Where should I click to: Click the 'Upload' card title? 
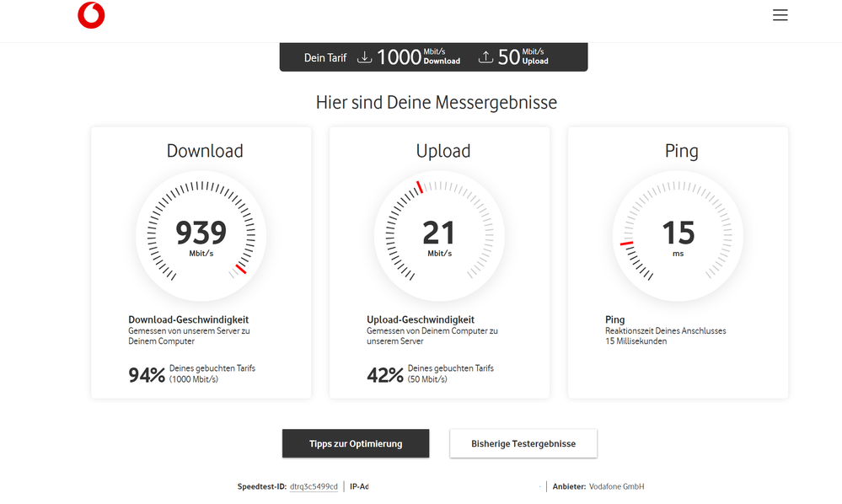(x=443, y=152)
